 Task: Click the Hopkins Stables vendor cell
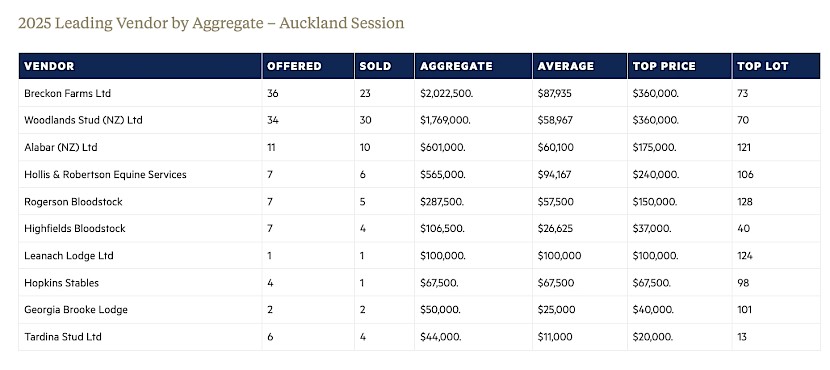61,283
